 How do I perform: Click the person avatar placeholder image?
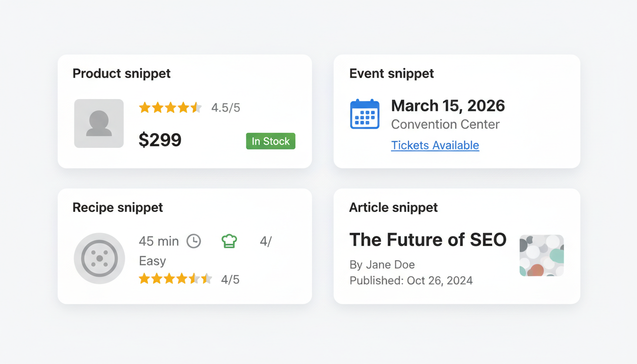99,123
